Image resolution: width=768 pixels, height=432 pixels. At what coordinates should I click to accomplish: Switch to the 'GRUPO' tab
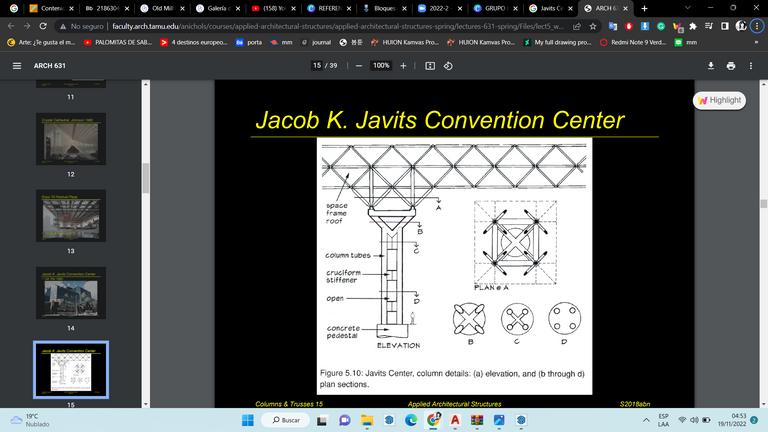[494, 8]
